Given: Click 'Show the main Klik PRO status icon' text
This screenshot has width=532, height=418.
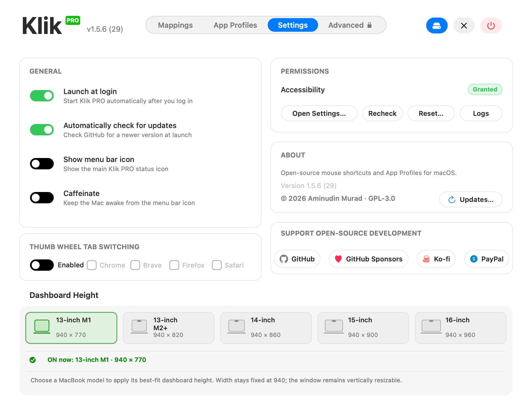Looking at the screenshot, I should pyautogui.click(x=116, y=169).
